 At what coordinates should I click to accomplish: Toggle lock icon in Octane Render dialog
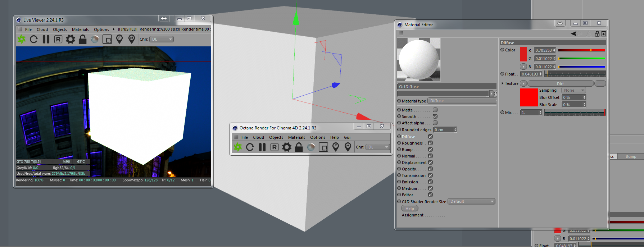(299, 147)
